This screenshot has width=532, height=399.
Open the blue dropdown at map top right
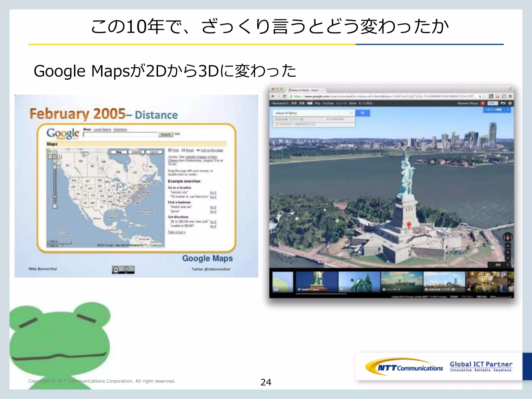tap(497, 110)
